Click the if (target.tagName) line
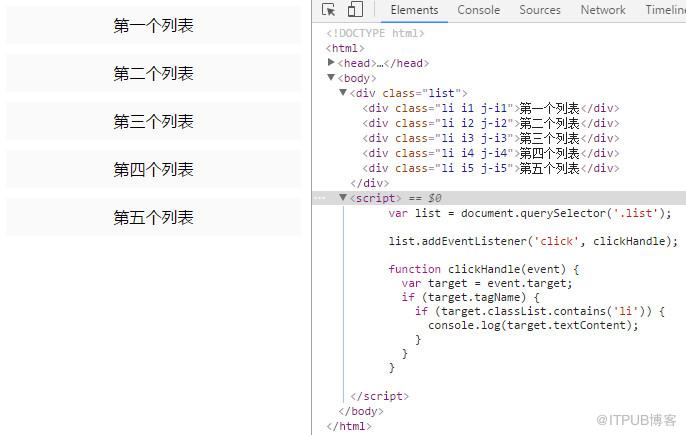 pos(470,297)
